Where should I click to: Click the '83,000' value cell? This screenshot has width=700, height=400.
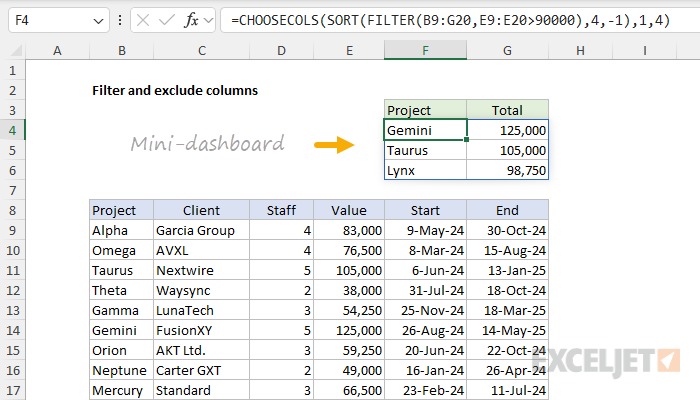coord(349,230)
